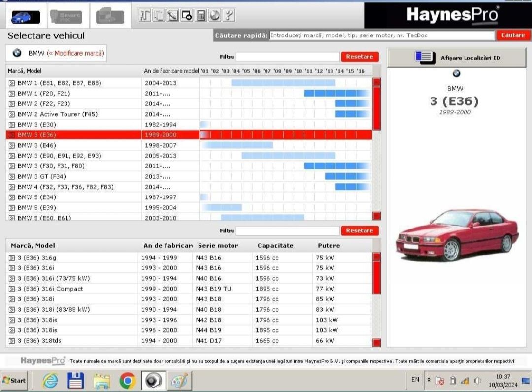
Task: Click the red BMW E36 car thumbnail
Action: pos(457,235)
